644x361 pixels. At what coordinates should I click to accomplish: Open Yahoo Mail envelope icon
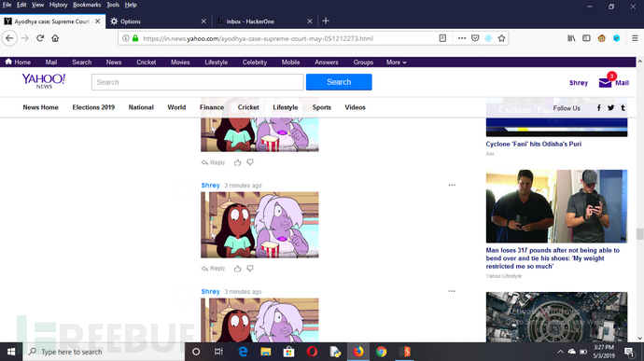tap(605, 82)
